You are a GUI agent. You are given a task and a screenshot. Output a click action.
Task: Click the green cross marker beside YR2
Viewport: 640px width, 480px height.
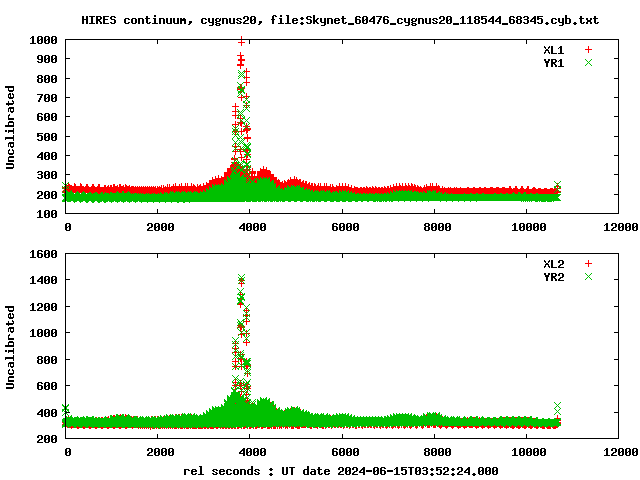(588, 277)
